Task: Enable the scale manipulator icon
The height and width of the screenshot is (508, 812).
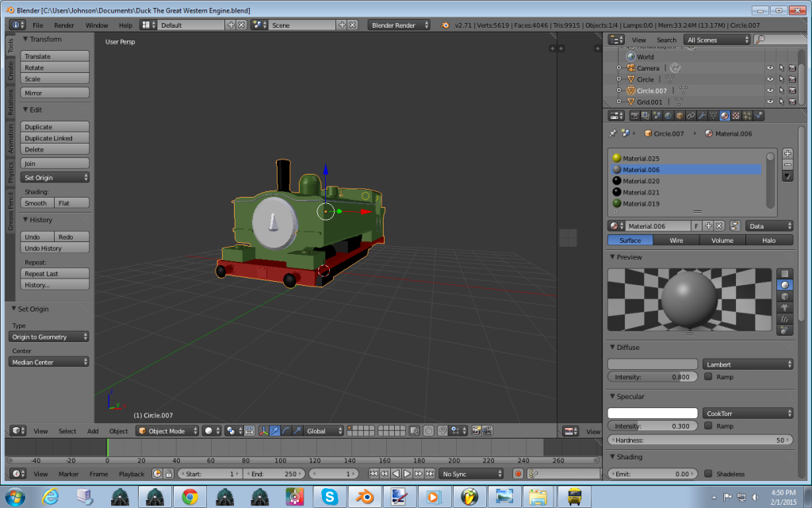Action: [x=297, y=431]
